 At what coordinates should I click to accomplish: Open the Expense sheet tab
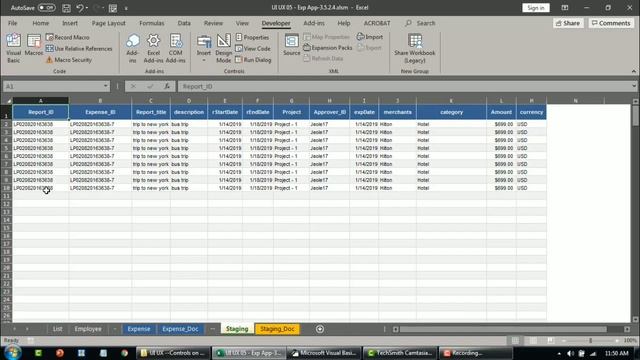[139, 329]
